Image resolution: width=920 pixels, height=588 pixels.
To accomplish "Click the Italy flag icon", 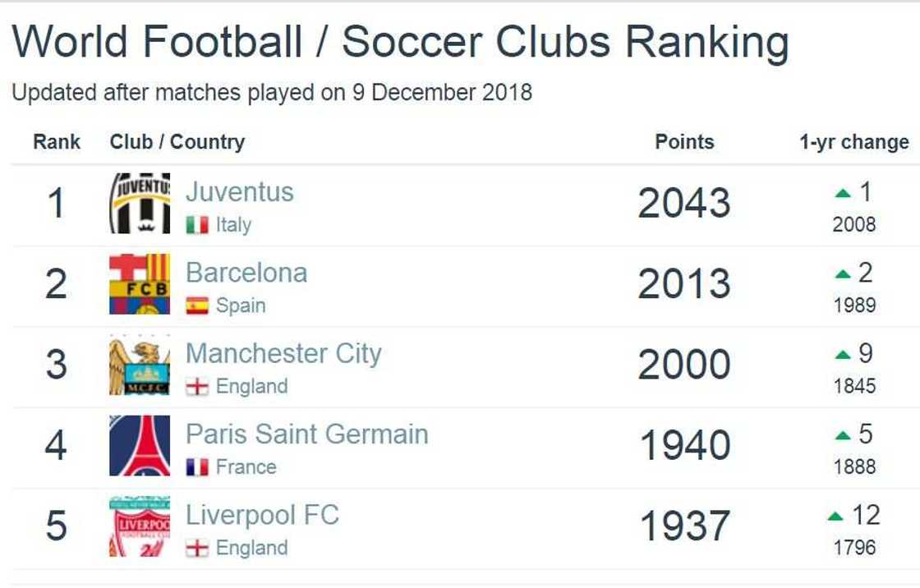I will coord(197,225).
